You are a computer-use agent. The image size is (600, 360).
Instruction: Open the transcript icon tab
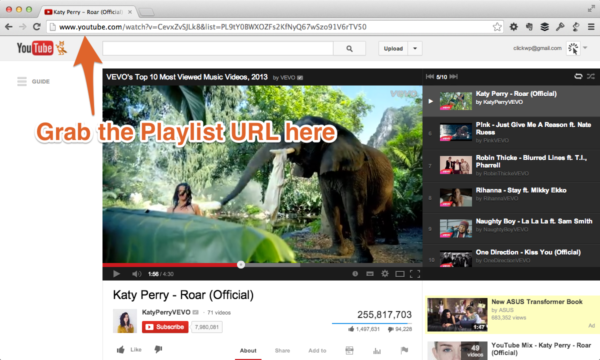349,350
